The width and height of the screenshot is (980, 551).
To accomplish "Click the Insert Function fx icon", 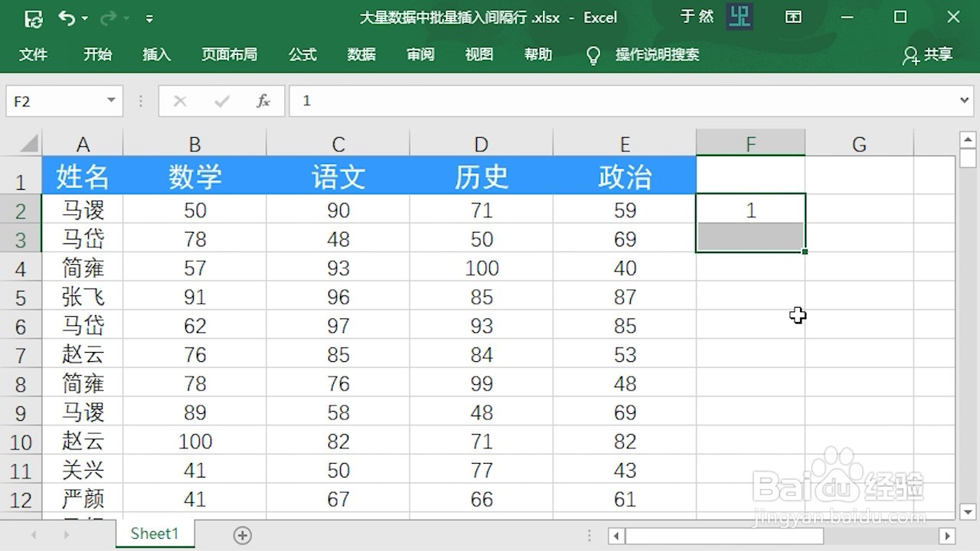I will click(x=263, y=101).
